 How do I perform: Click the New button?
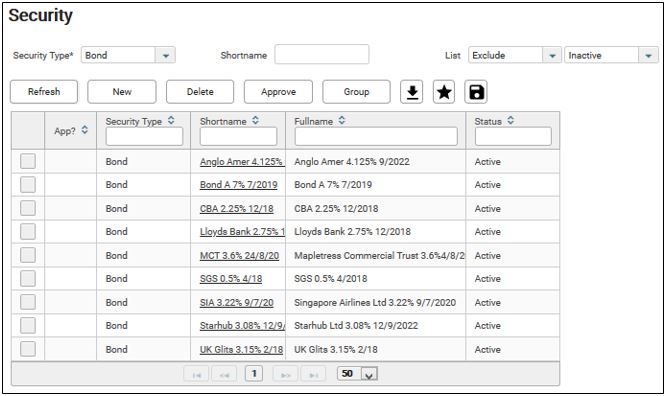coord(122,92)
